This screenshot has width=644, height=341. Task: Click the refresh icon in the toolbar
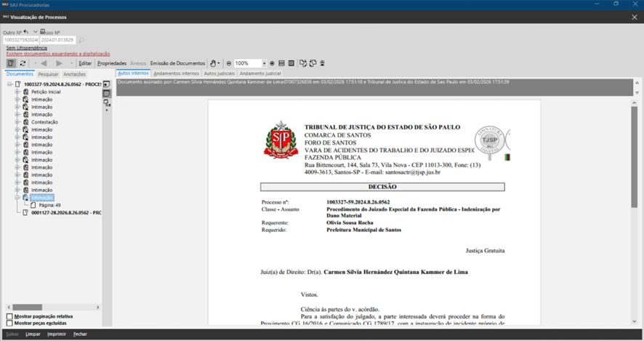point(23,63)
